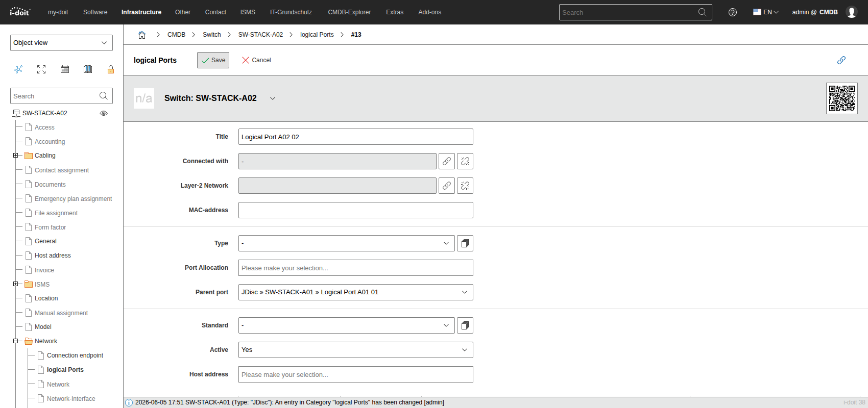Open Model category in tree
The height and width of the screenshot is (408, 868).
click(43, 327)
